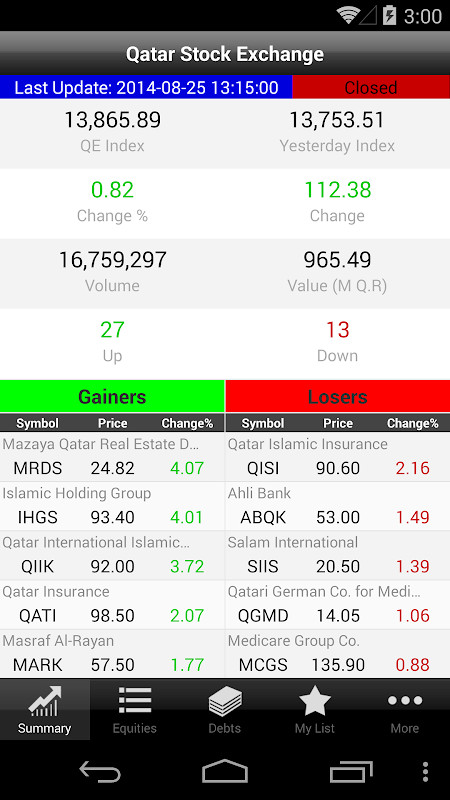Tap Yesterday Index value 13,753.51
Viewport: 450px width, 800px height.
pyautogui.click(x=337, y=120)
